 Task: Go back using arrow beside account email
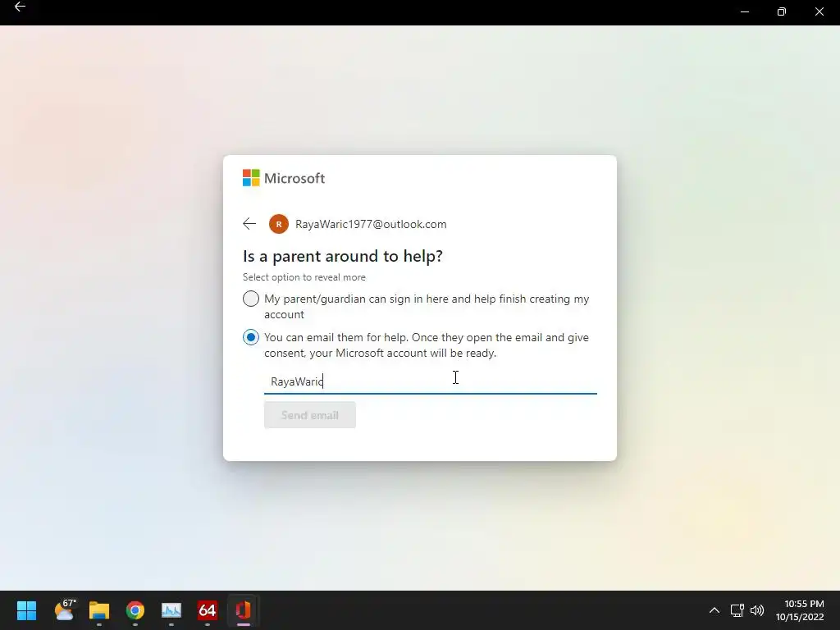249,224
